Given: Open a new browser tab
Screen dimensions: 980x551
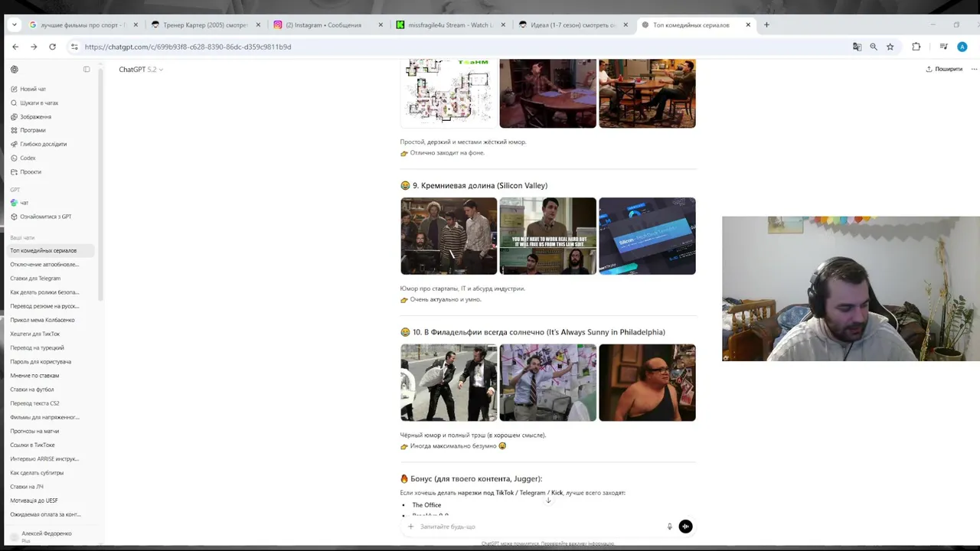Looking at the screenshot, I should (x=766, y=24).
